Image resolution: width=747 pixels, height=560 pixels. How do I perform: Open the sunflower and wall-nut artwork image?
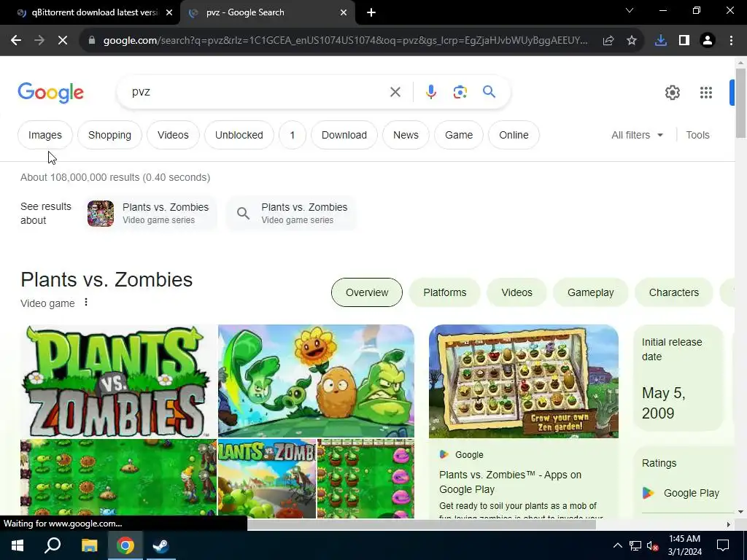[x=316, y=381]
